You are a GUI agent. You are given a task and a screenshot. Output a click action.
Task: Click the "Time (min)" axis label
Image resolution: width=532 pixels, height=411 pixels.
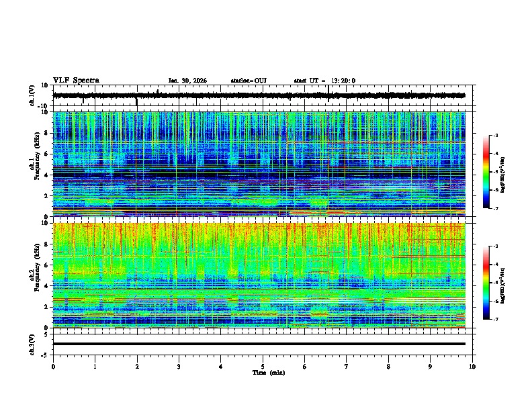tap(269, 373)
